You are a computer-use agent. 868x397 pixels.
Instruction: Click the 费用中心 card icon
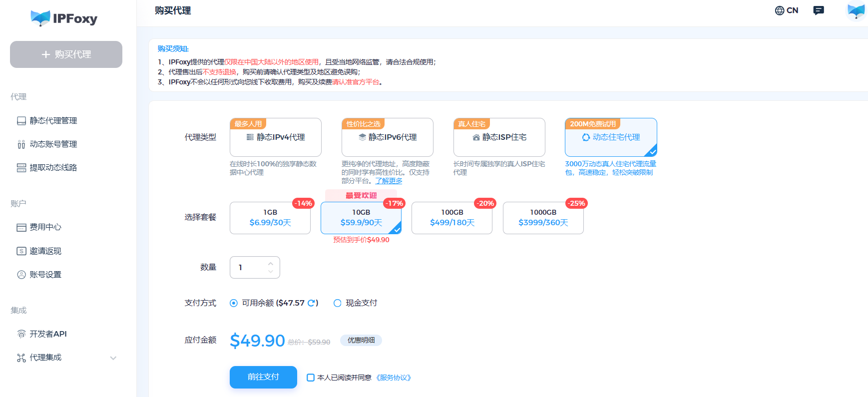[x=21, y=228]
